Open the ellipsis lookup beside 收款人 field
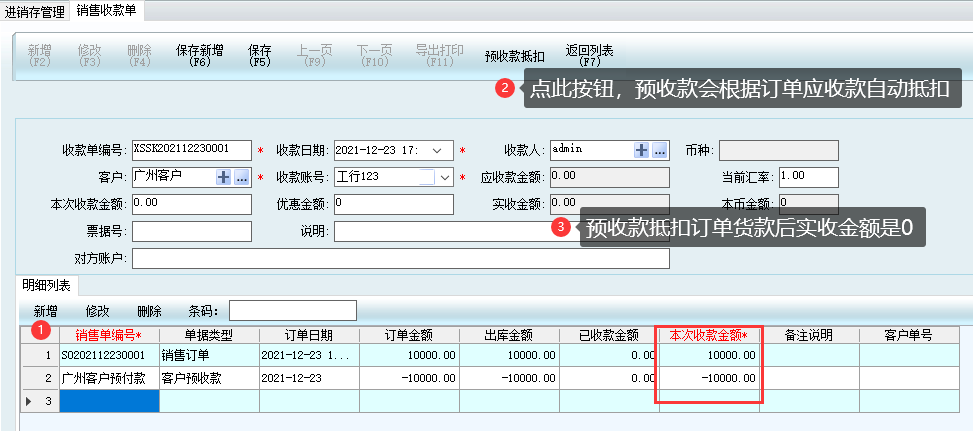973x431 pixels. click(659, 150)
